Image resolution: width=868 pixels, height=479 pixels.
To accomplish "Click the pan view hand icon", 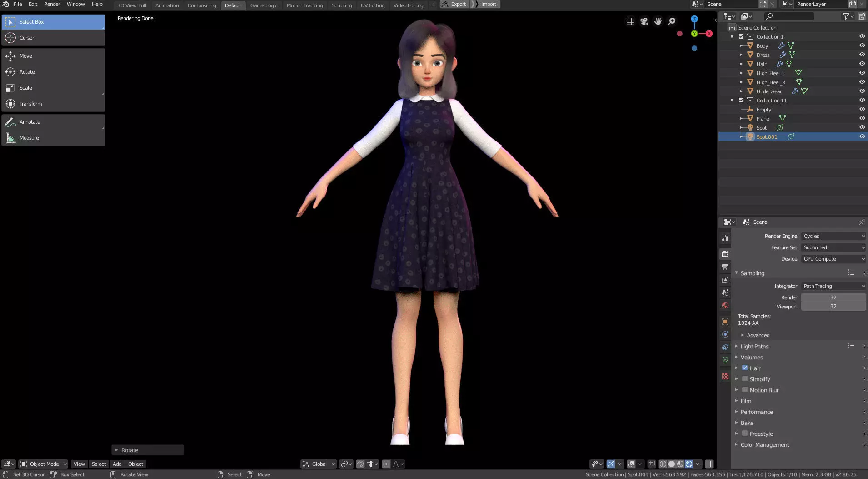I will (658, 21).
